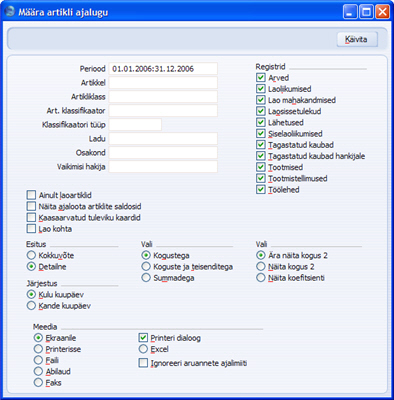
Task: Select Ära näita kogus 2
Action: coord(261,256)
